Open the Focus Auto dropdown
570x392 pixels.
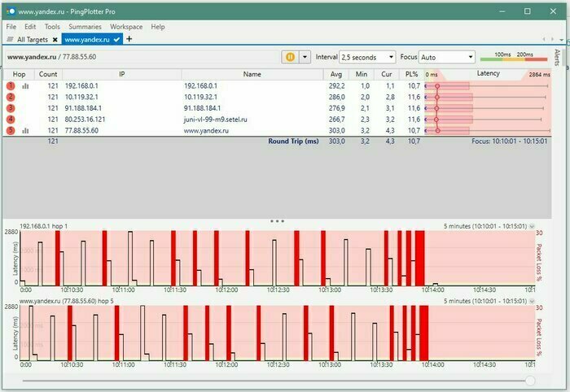pyautogui.click(x=446, y=58)
